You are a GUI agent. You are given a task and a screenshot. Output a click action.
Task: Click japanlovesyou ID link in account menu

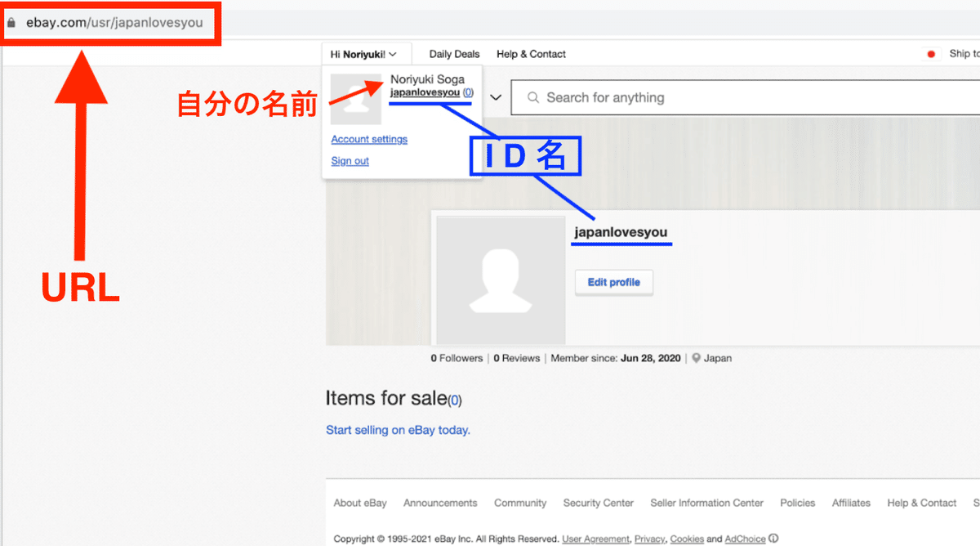[x=425, y=93]
